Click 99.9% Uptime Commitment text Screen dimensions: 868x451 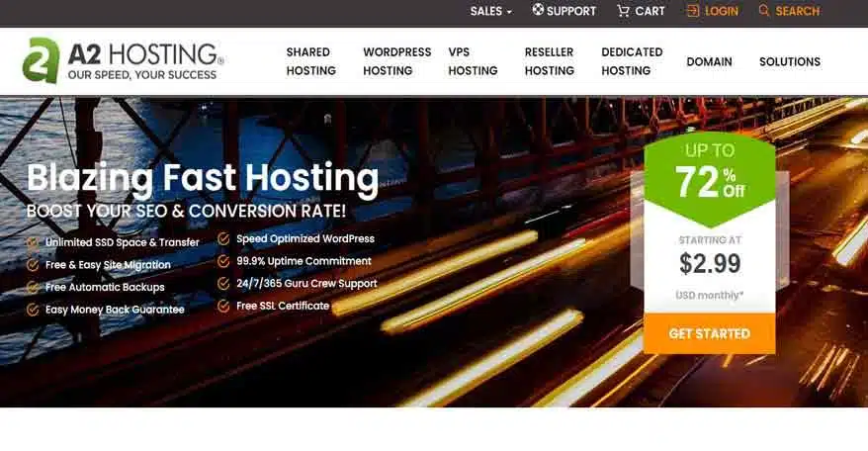[304, 261]
